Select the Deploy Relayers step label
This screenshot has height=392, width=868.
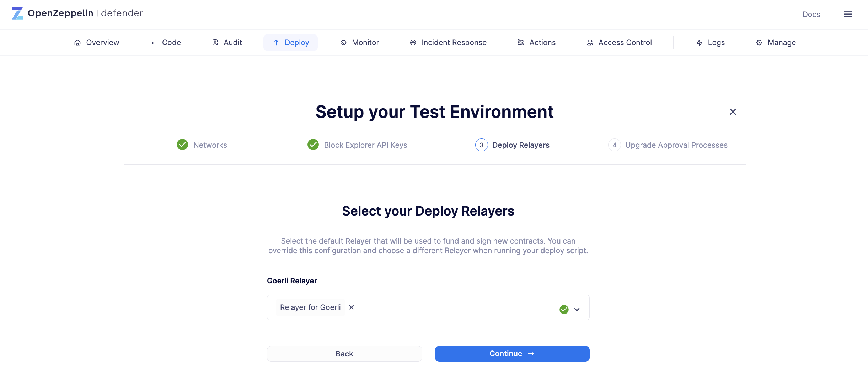tap(521, 145)
